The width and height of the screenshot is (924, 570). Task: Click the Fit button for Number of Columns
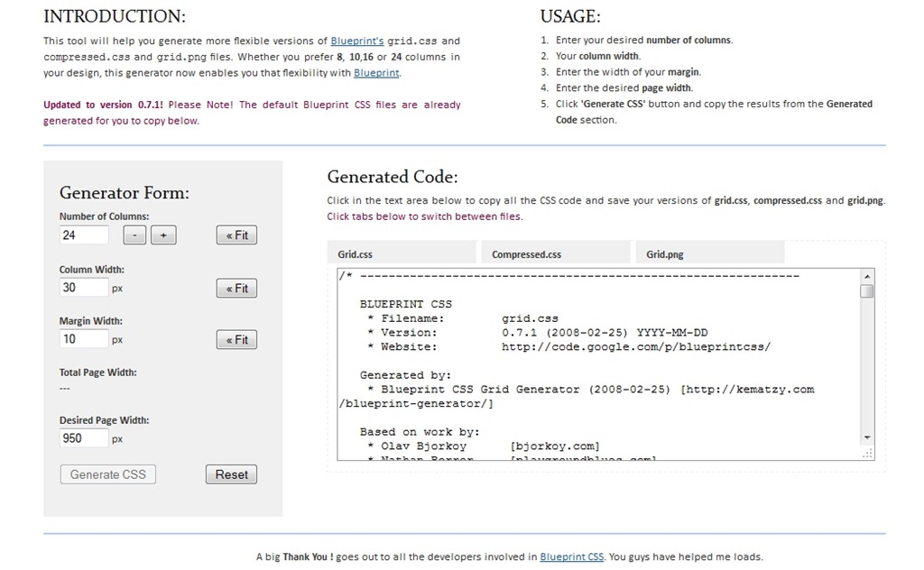pos(236,235)
